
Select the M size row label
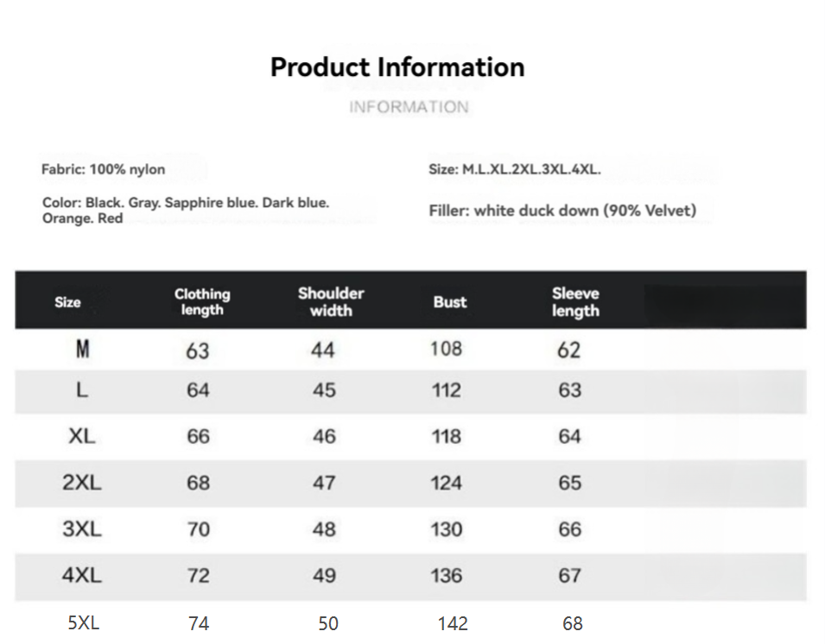point(82,350)
